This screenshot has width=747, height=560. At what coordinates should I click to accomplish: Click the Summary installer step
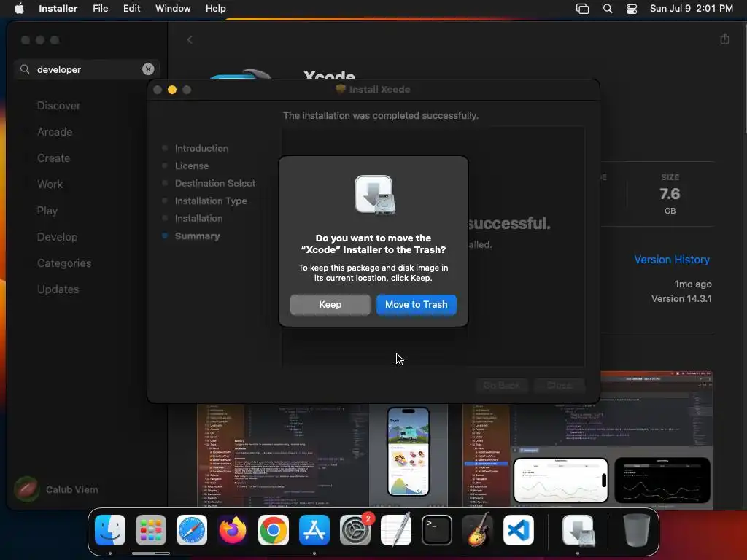point(197,236)
